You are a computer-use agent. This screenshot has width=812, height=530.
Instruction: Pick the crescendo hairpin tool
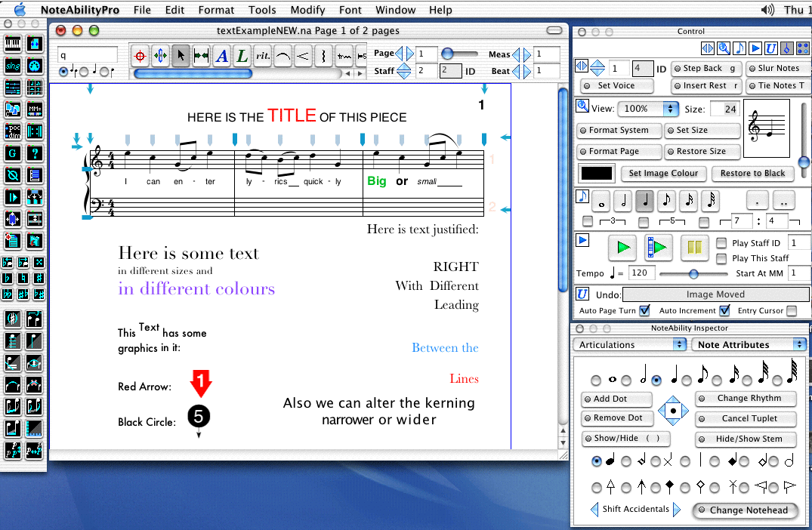pos(303,55)
